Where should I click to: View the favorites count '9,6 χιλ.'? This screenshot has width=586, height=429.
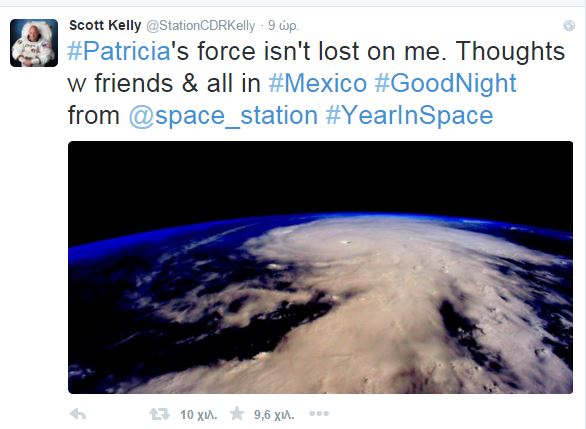click(274, 414)
